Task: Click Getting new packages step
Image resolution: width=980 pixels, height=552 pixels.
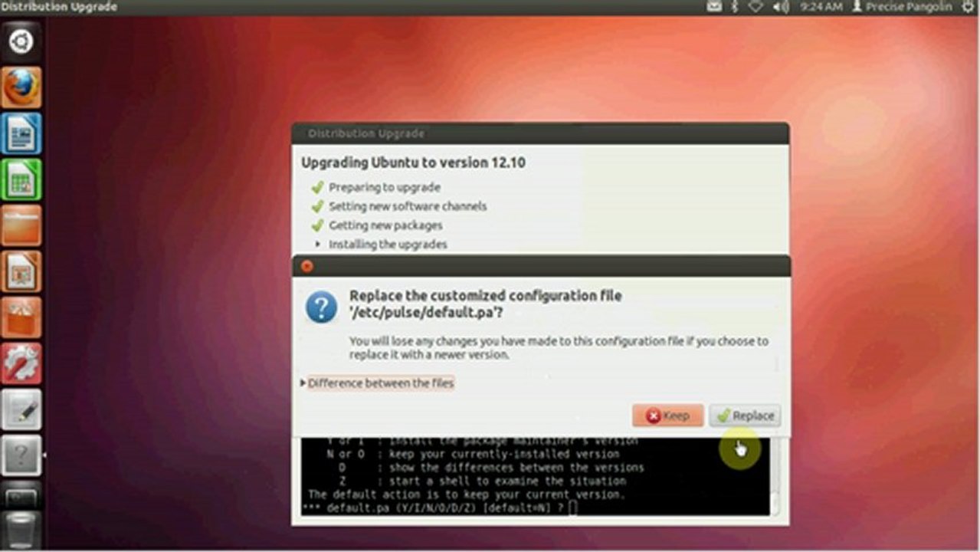Action: (385, 225)
